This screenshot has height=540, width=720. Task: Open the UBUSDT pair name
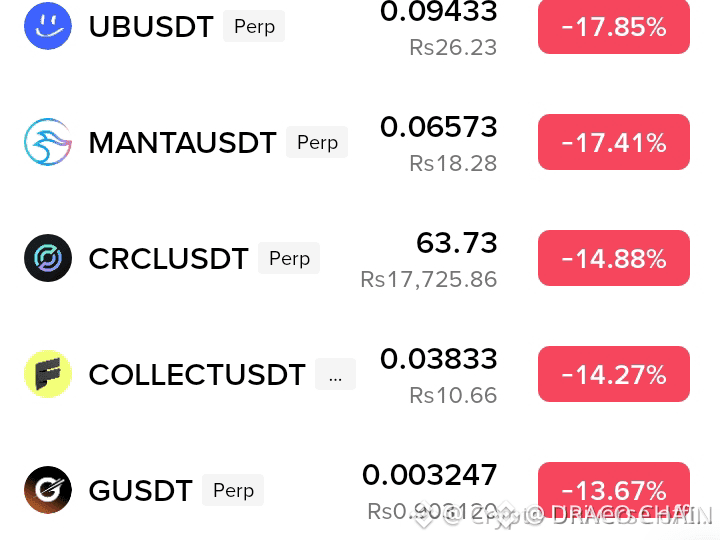[151, 27]
